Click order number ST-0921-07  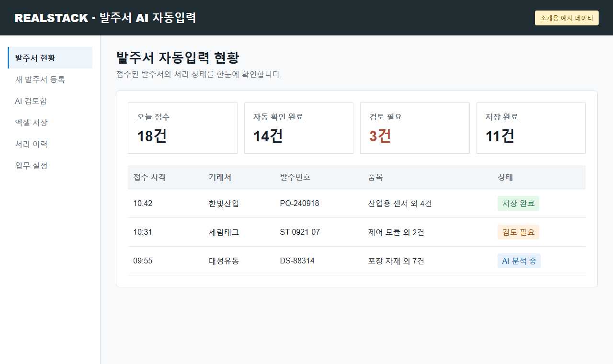tap(300, 232)
